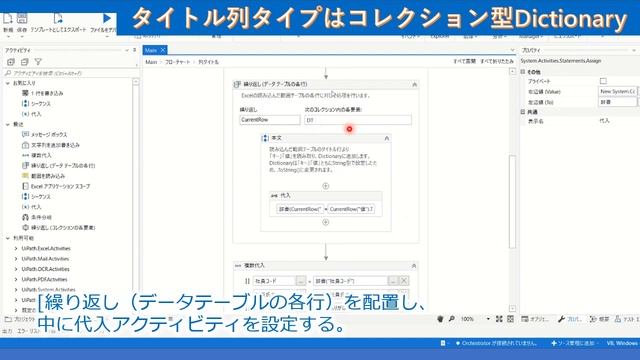Toggle the プライベート checkbox

tap(603, 81)
